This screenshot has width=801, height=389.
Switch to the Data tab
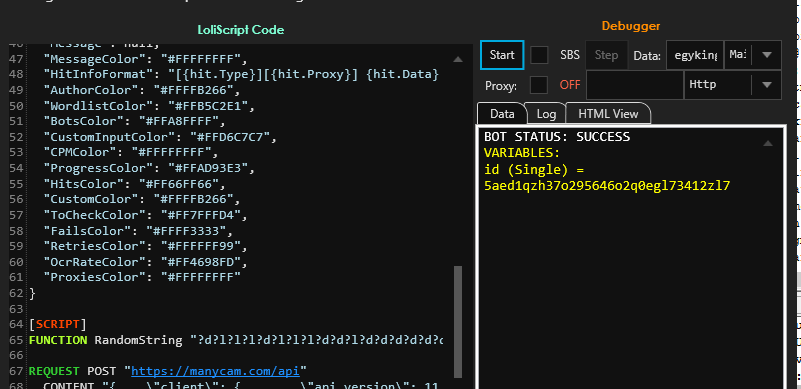pyautogui.click(x=502, y=113)
